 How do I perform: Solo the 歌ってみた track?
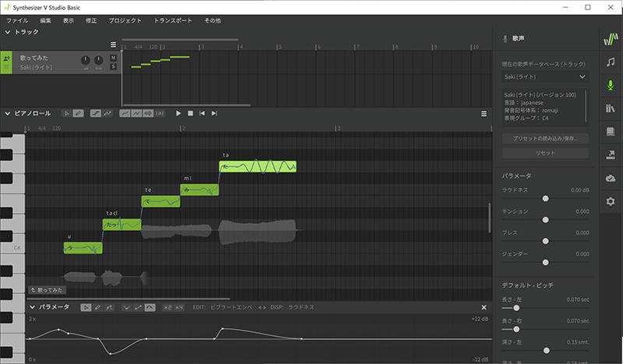(113, 67)
